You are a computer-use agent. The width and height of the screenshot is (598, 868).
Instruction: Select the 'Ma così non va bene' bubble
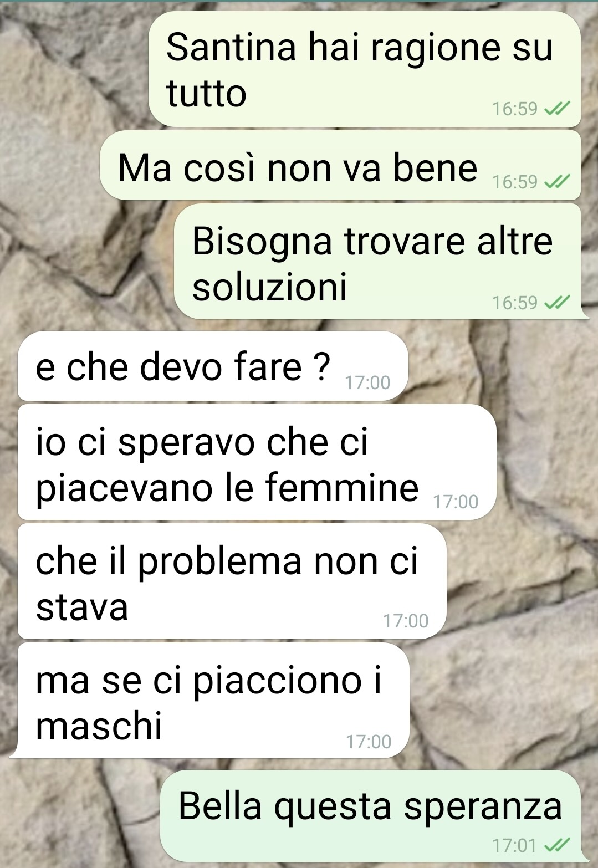click(340, 165)
